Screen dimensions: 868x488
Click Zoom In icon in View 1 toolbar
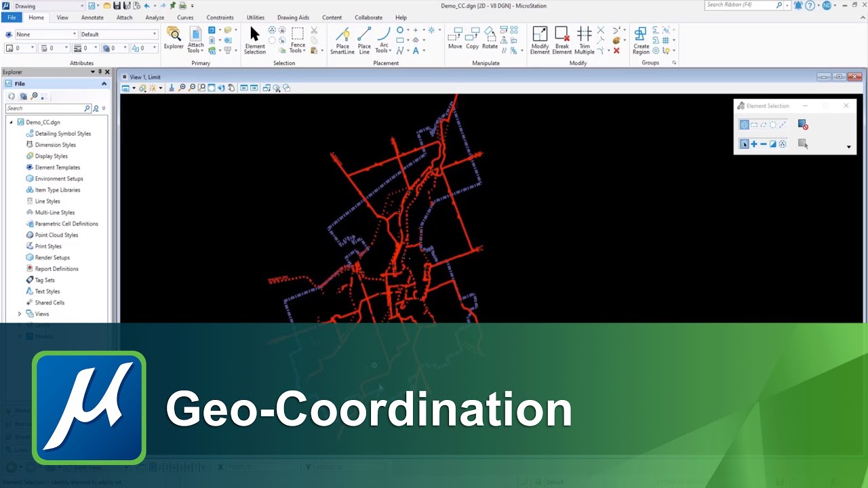point(182,88)
